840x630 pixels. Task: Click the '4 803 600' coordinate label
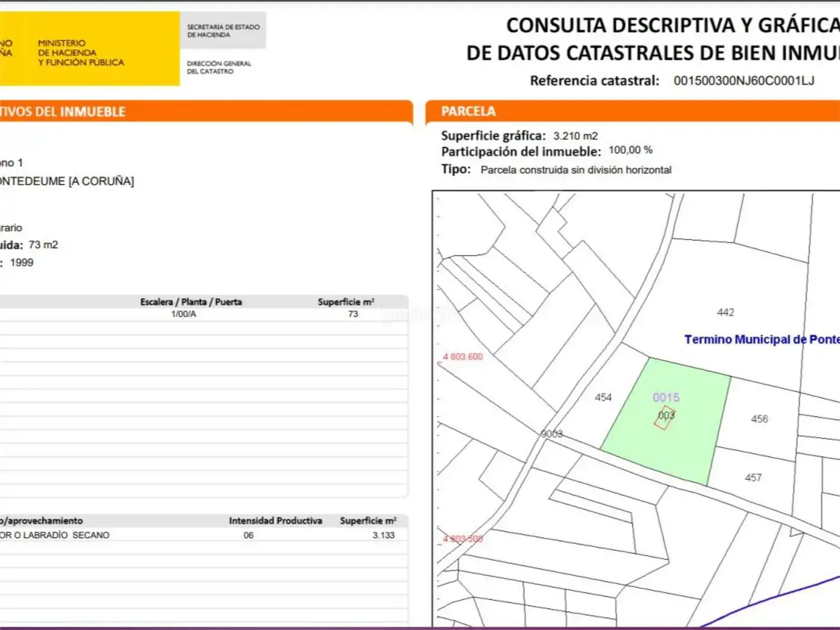tap(463, 356)
